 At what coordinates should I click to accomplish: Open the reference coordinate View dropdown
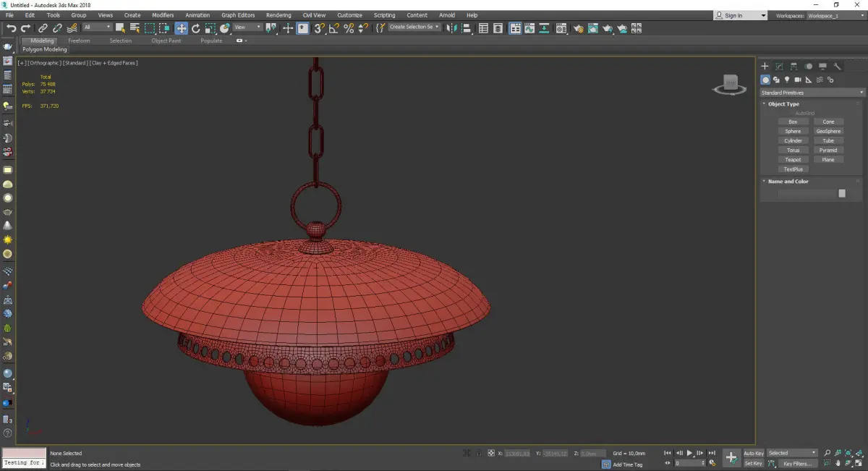coord(247,27)
